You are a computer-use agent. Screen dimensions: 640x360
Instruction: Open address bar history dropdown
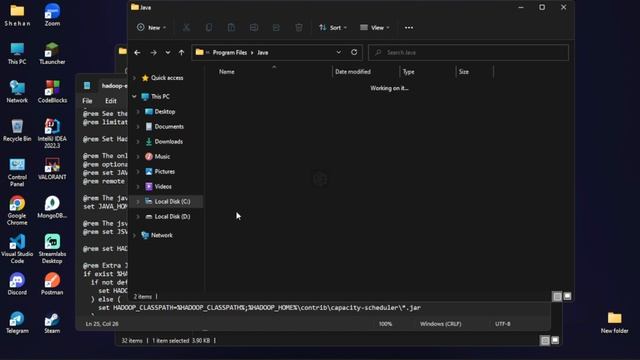point(338,52)
